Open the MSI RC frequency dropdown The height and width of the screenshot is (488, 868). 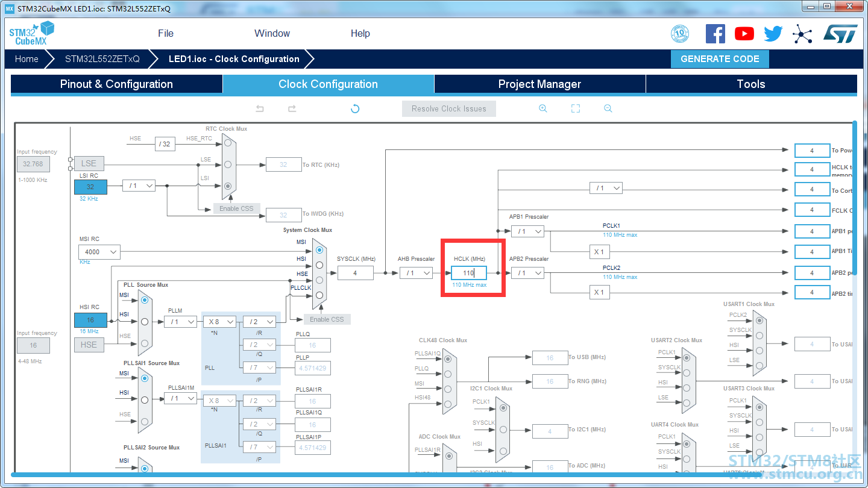tap(99, 252)
